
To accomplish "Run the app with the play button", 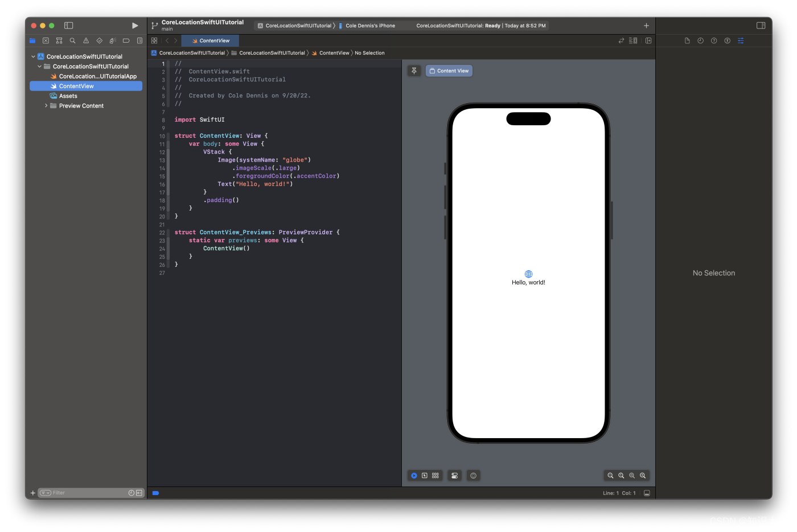I will tap(135, 26).
